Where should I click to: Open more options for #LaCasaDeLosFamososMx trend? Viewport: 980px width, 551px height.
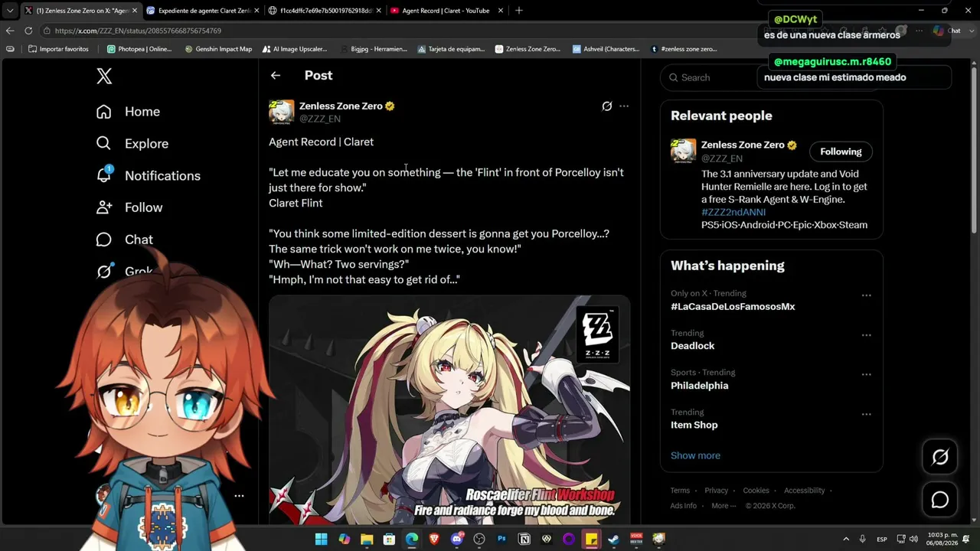pos(866,295)
